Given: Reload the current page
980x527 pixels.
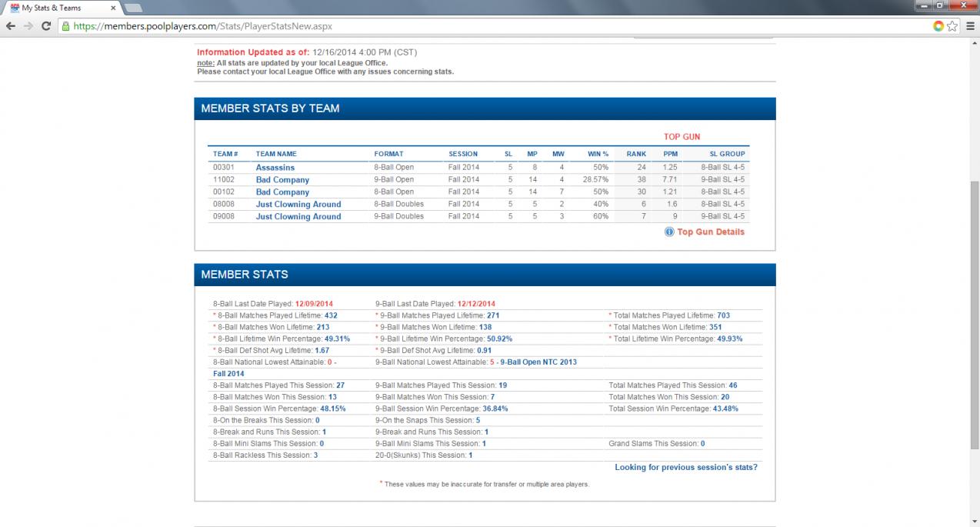Looking at the screenshot, I should (x=46, y=25).
